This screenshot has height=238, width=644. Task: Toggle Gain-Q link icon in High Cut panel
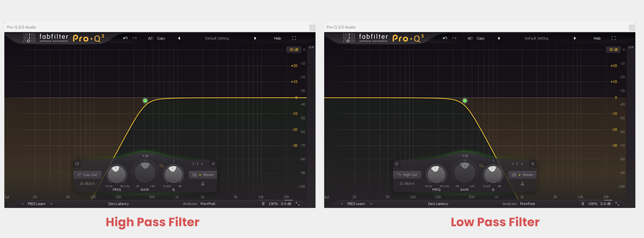pyautogui.click(x=481, y=166)
